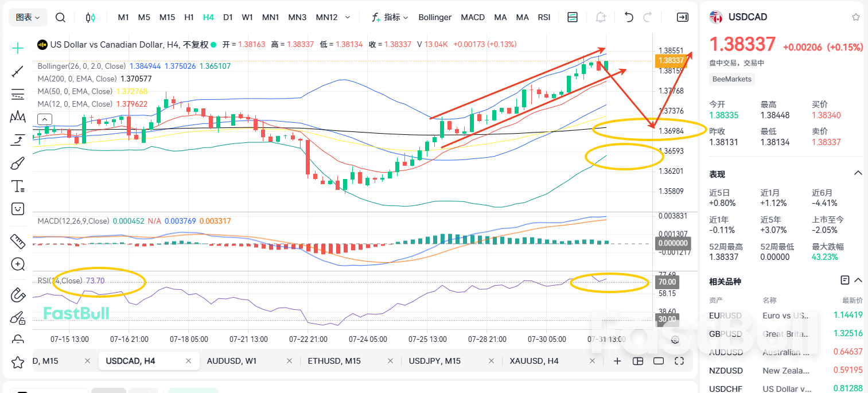Select the measure ruler tool
Viewport: 868px width, 393px height.
click(x=17, y=241)
